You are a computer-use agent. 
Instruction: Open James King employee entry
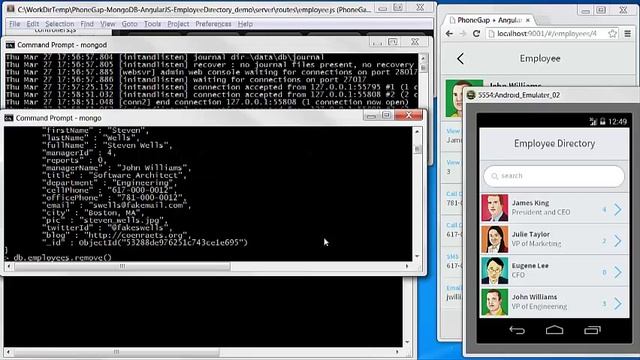point(554,208)
